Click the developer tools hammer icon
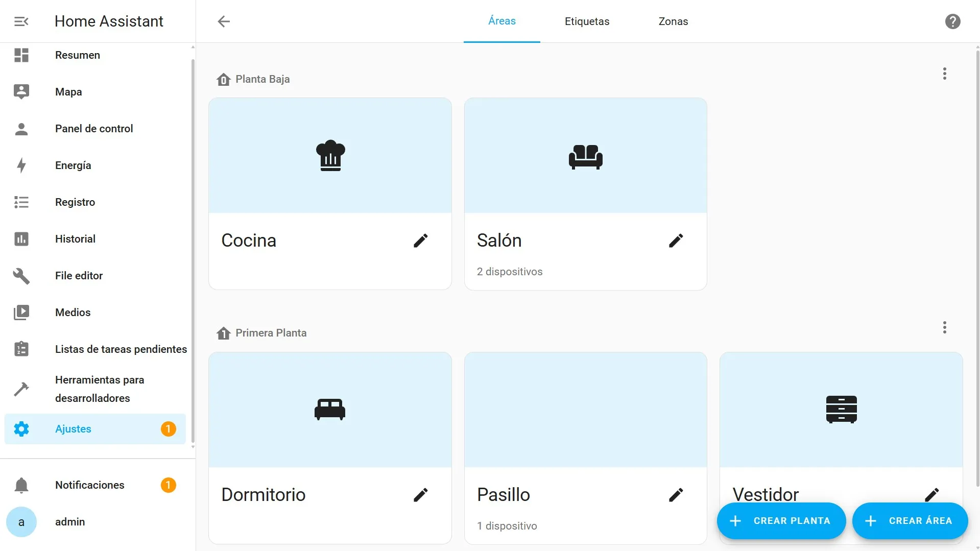Screen dimensions: 980x551 click(21, 389)
